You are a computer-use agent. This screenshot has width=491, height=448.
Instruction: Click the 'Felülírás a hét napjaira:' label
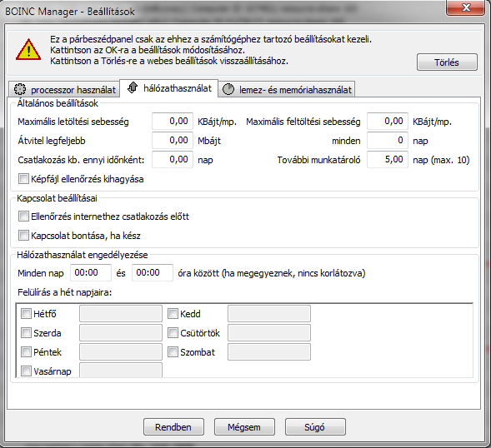coord(65,292)
